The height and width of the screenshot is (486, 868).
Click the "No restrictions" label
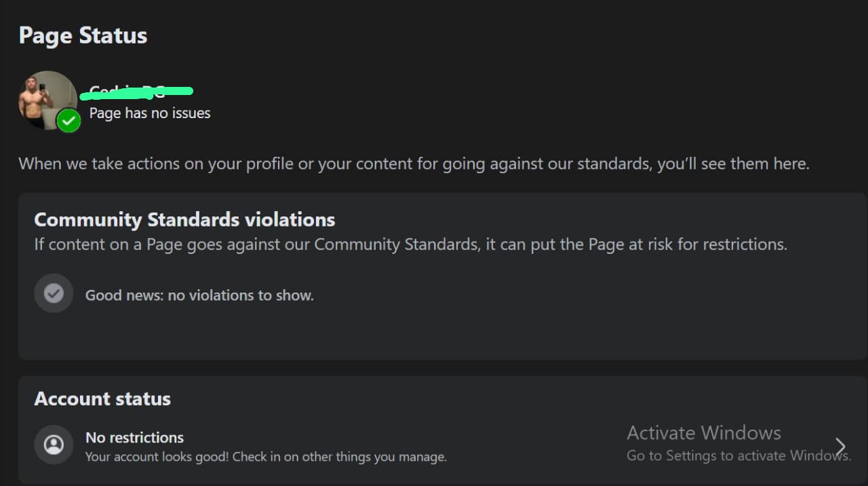pyautogui.click(x=134, y=437)
